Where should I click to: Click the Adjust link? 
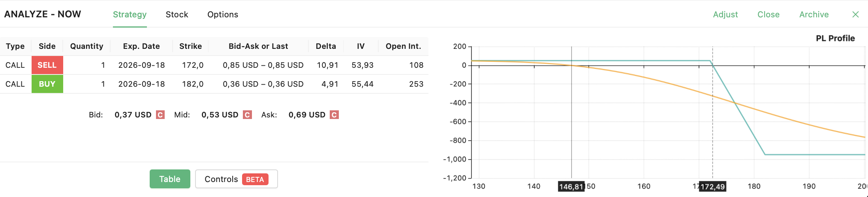tap(725, 15)
